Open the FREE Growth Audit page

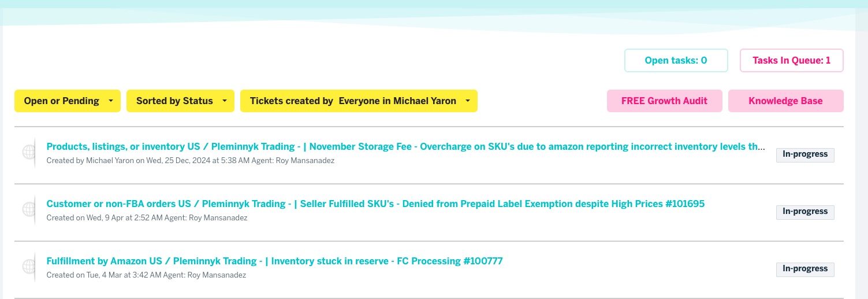(665, 101)
